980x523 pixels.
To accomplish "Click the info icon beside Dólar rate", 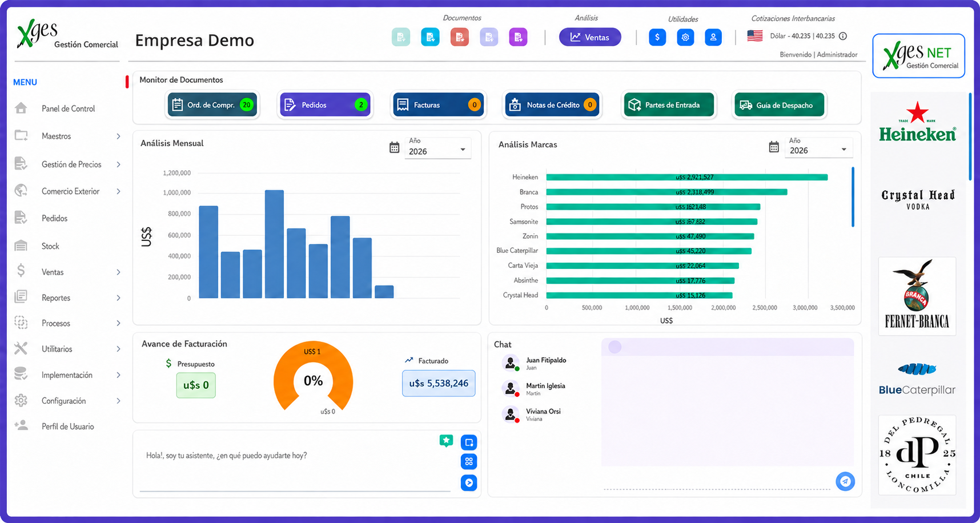I will pyautogui.click(x=843, y=36).
